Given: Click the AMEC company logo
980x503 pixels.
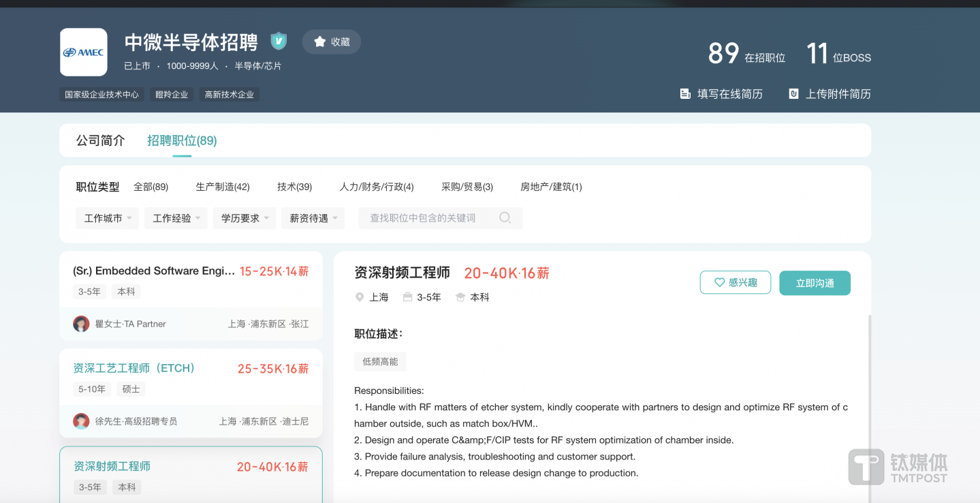Looking at the screenshot, I should tap(83, 52).
